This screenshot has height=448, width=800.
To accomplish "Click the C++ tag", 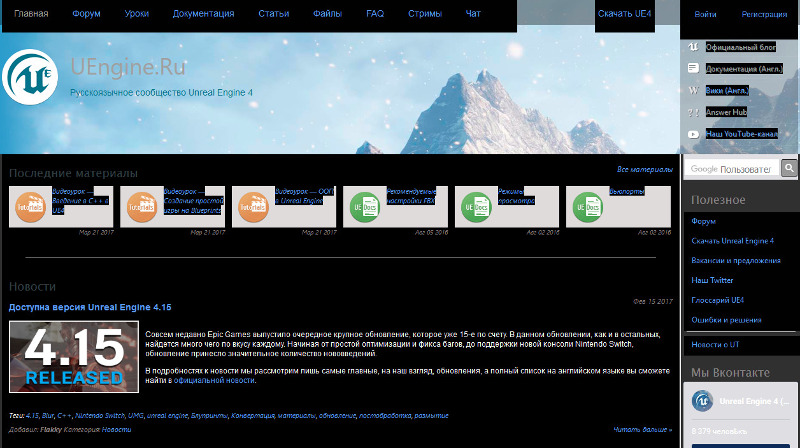I will (x=64, y=415).
